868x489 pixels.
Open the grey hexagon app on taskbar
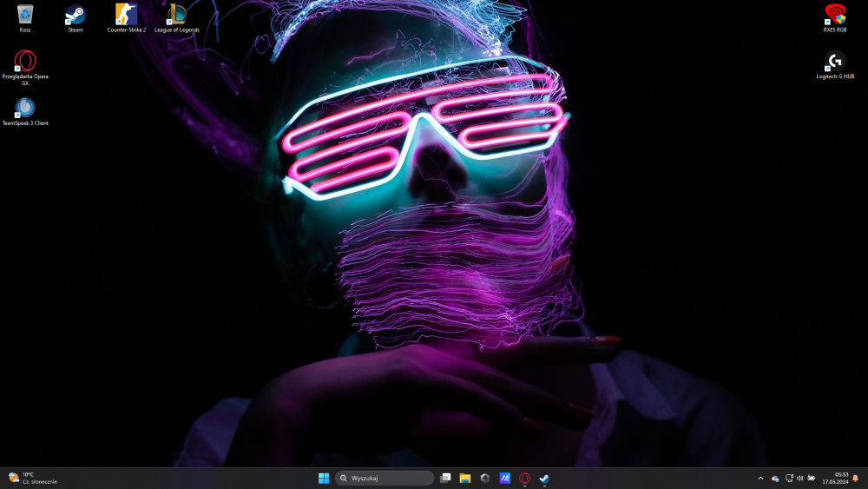tap(485, 478)
